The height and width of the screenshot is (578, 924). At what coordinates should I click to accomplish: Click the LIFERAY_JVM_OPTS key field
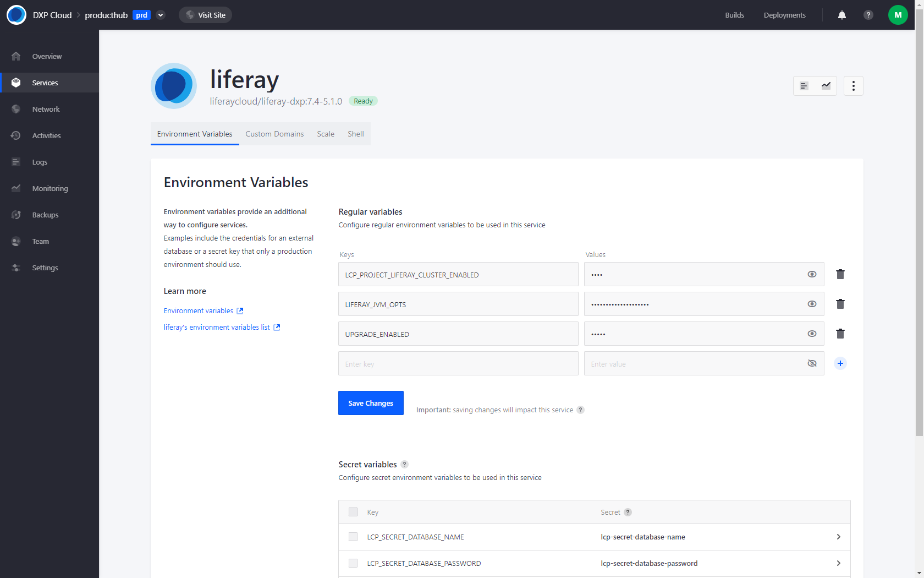point(458,304)
